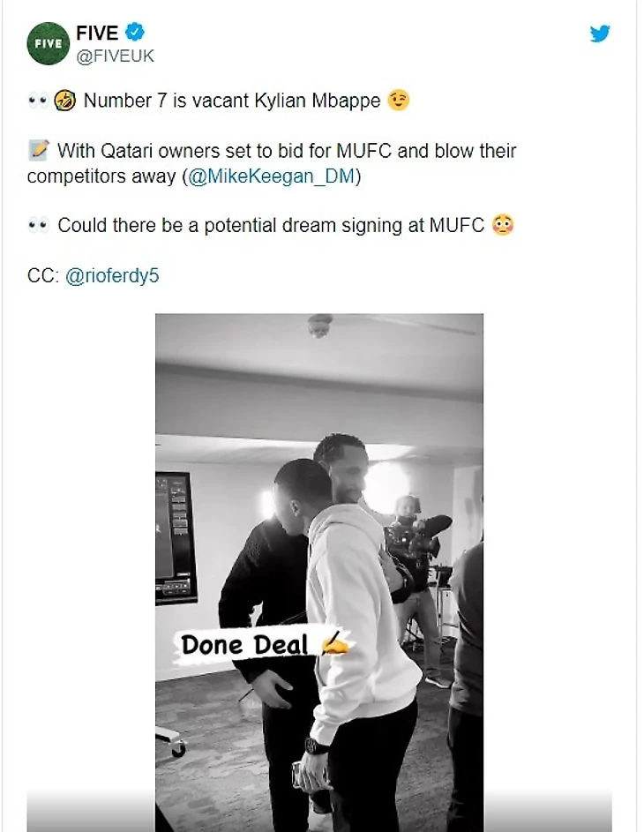Click the eyes emoji before Number 7
This screenshot has height=832, width=644.
[x=38, y=101]
